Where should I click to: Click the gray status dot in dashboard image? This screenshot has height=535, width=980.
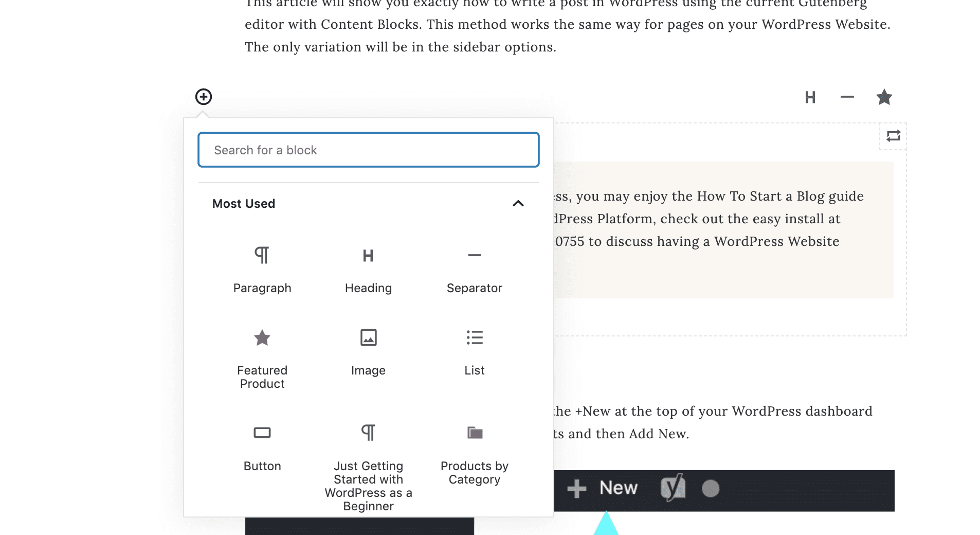point(711,489)
